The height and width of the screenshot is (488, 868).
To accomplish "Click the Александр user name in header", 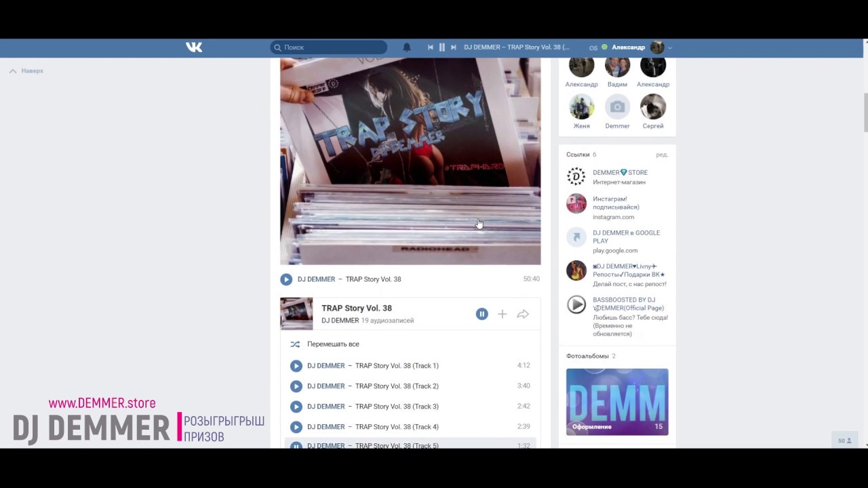I will coord(629,47).
